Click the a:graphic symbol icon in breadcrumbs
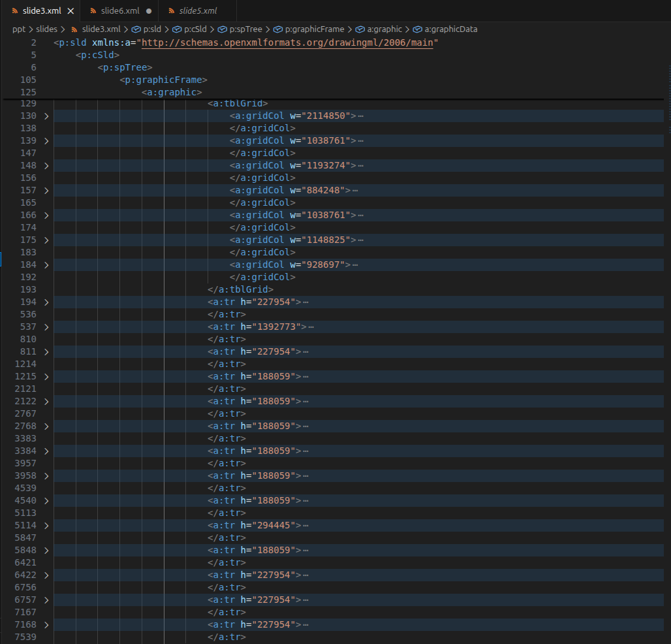This screenshot has width=671, height=644. [360, 29]
